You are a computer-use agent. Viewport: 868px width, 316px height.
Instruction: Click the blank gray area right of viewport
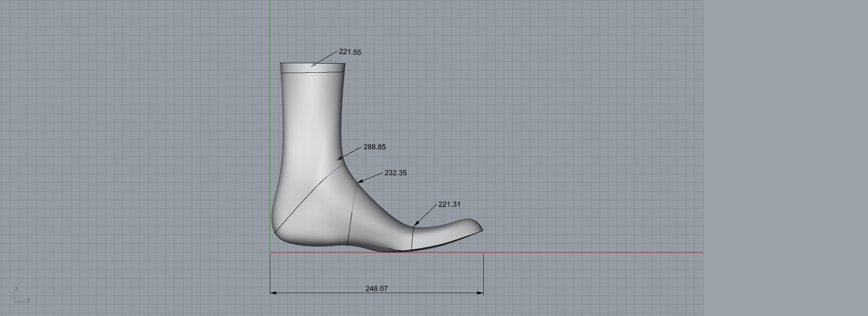pyautogui.click(x=785, y=158)
